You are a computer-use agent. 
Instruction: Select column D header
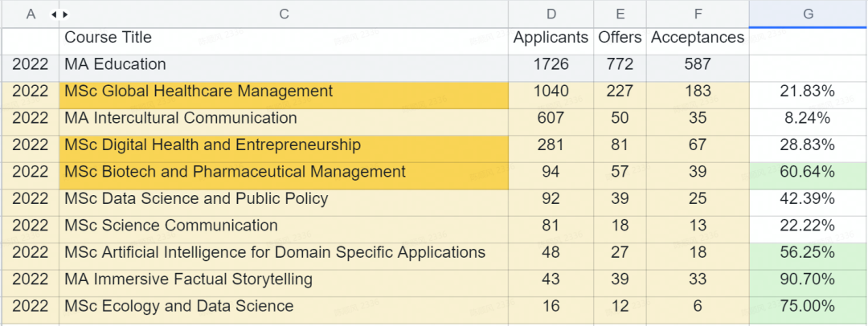click(x=551, y=14)
